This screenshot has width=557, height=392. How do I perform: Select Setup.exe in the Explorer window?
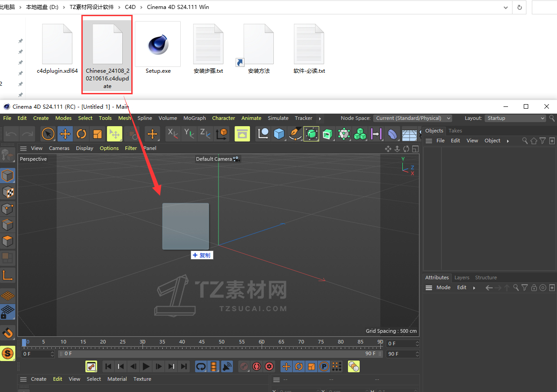pyautogui.click(x=158, y=48)
